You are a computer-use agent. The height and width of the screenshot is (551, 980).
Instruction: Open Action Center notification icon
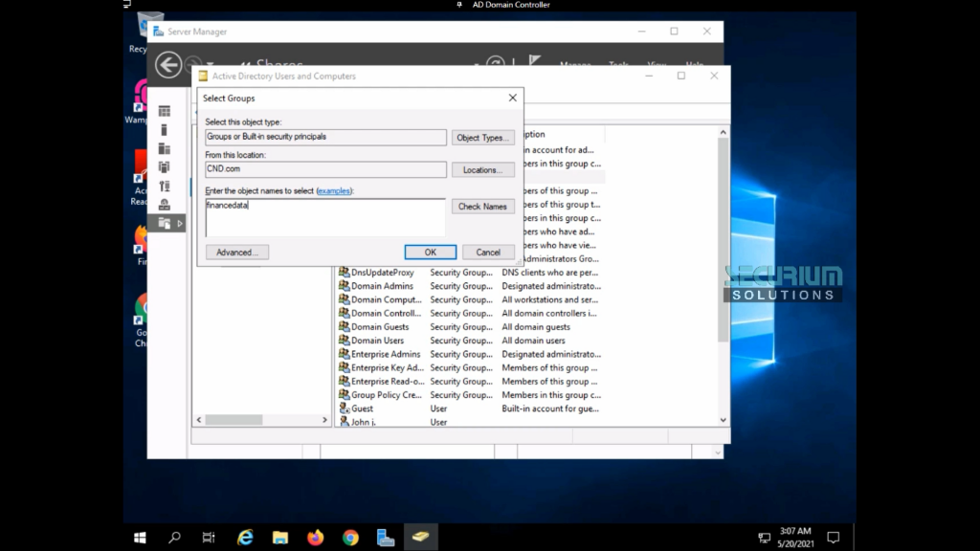point(834,538)
